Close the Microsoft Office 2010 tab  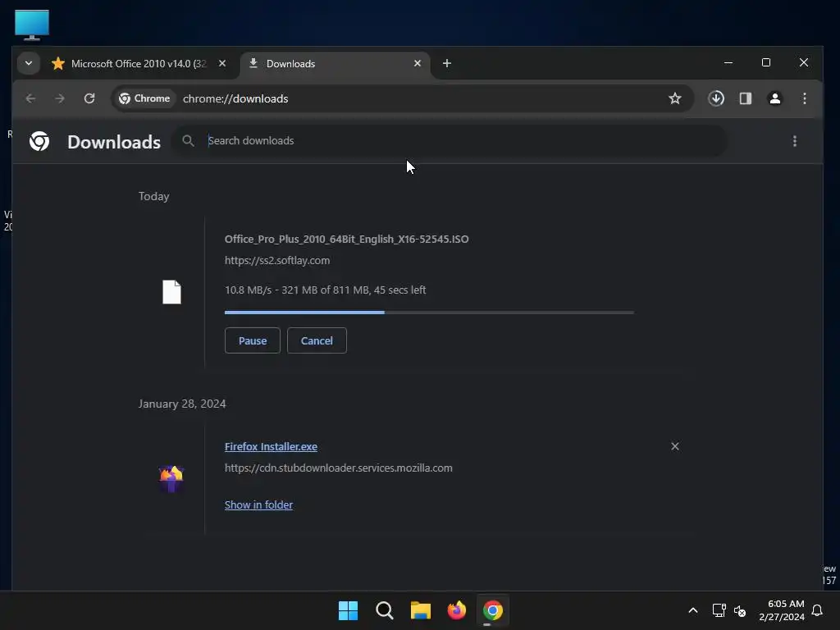222,63
